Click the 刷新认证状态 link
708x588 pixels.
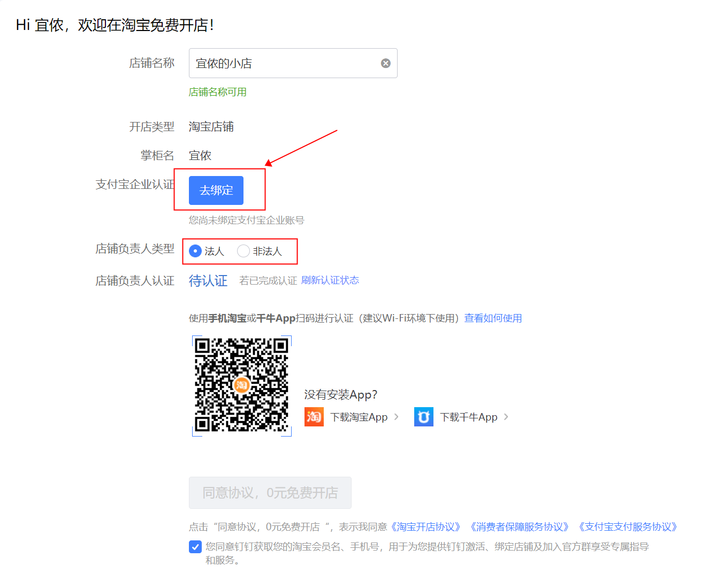coord(330,280)
